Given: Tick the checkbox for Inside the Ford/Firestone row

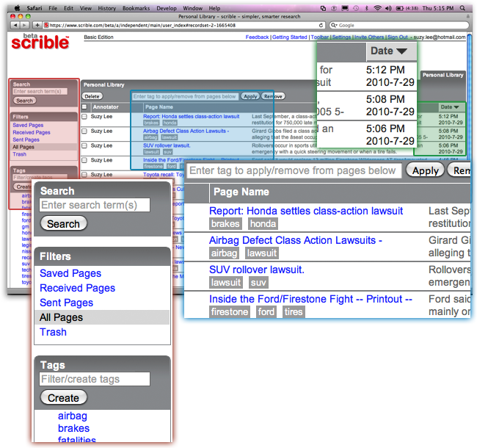Looking at the screenshot, I should pyautogui.click(x=84, y=160).
